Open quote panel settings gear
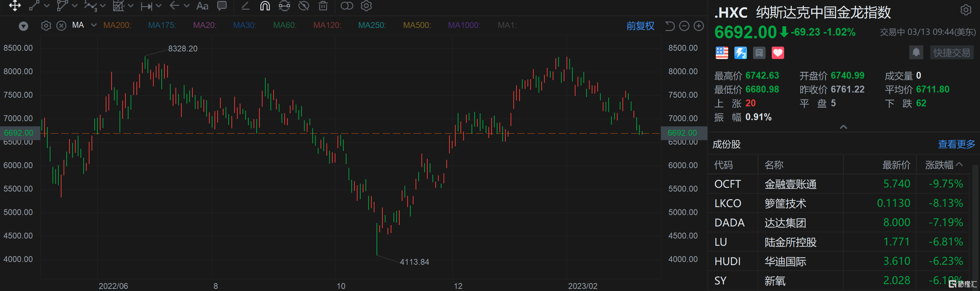 [x=965, y=10]
